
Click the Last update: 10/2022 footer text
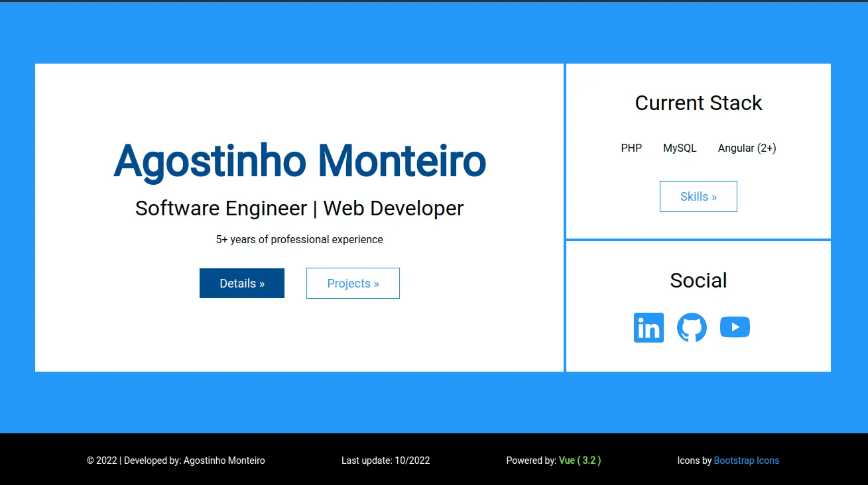pyautogui.click(x=385, y=460)
